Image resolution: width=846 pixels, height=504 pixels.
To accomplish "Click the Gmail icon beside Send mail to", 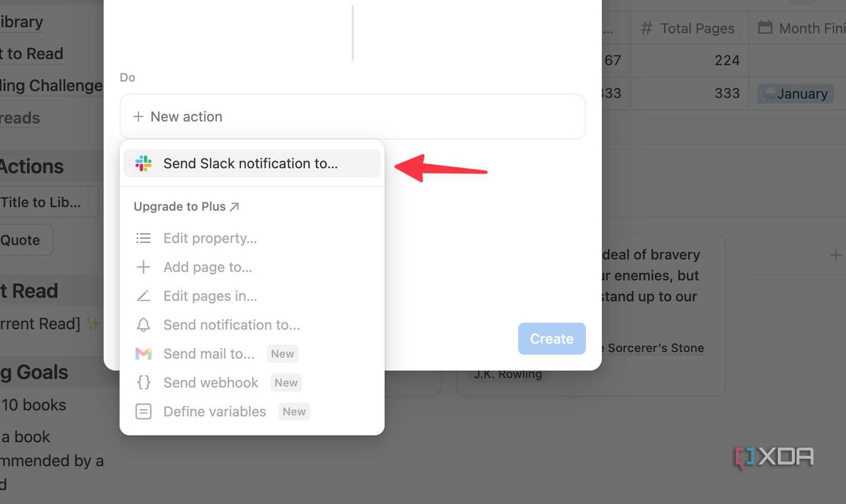I will coord(144,353).
